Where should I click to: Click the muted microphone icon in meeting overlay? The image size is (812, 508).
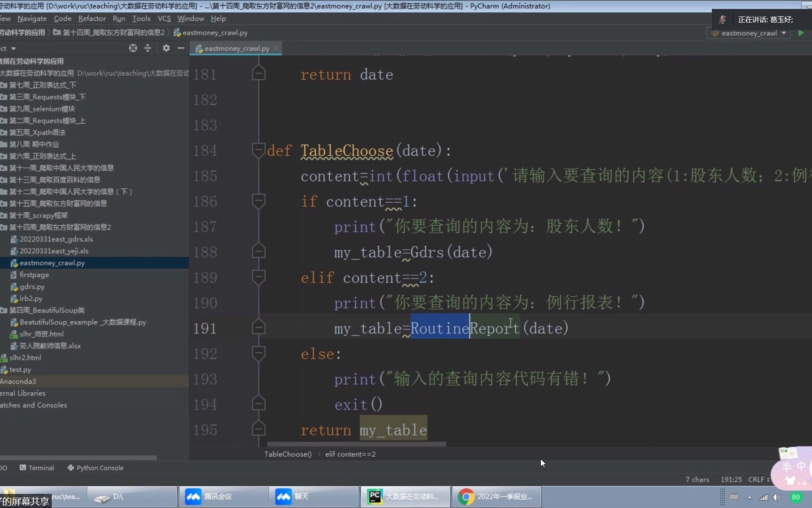(723, 19)
